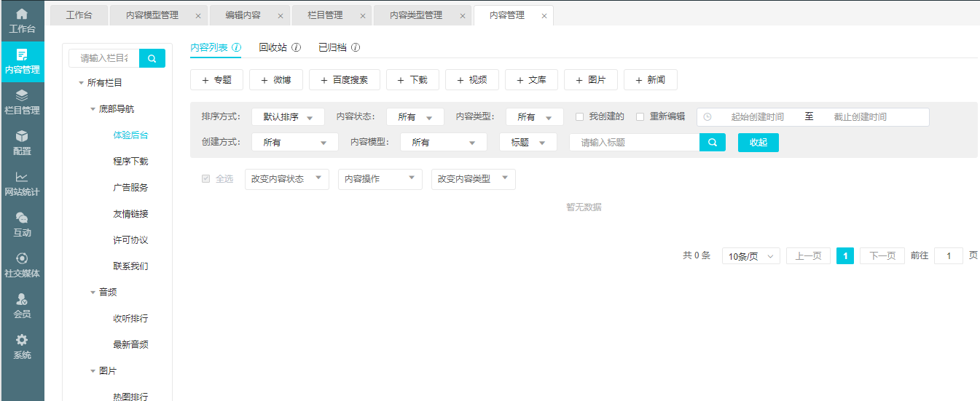Open the 10条/页 page size dropdown
980x401 pixels.
pos(751,256)
